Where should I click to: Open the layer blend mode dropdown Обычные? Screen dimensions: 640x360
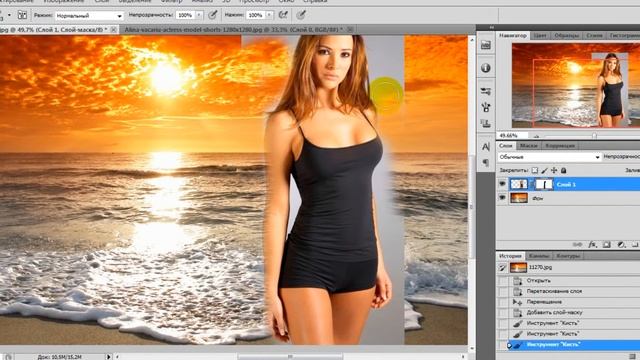tap(549, 157)
